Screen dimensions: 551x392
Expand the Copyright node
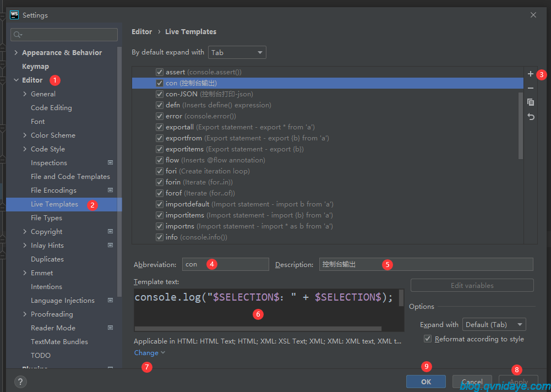[x=25, y=231]
